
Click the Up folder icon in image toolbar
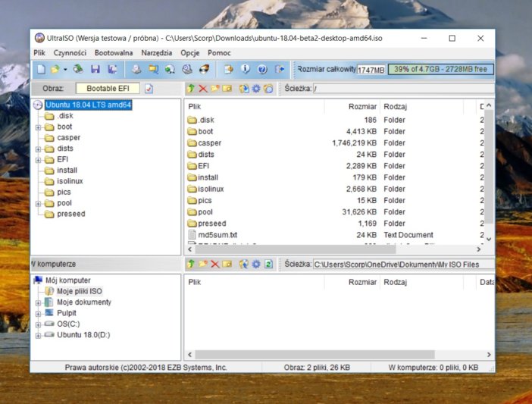[x=191, y=89]
